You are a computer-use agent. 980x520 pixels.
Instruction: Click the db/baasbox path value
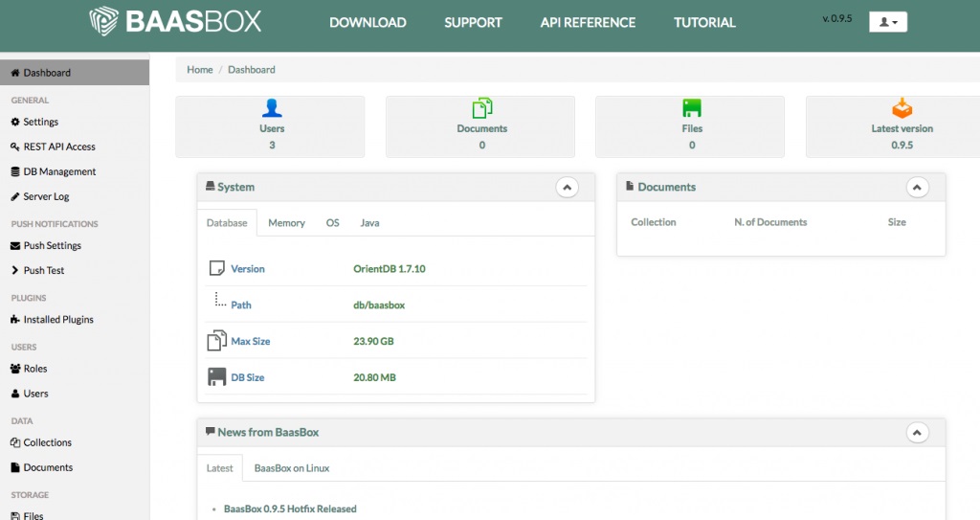tap(379, 305)
